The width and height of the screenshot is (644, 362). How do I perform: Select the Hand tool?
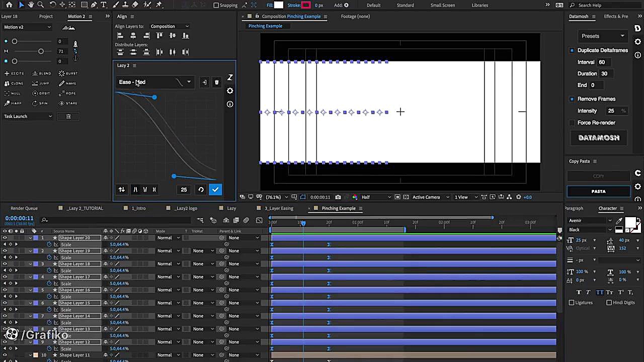31,5
